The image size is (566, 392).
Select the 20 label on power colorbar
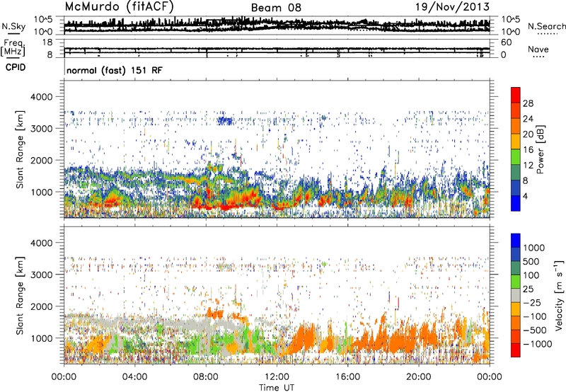click(x=528, y=134)
